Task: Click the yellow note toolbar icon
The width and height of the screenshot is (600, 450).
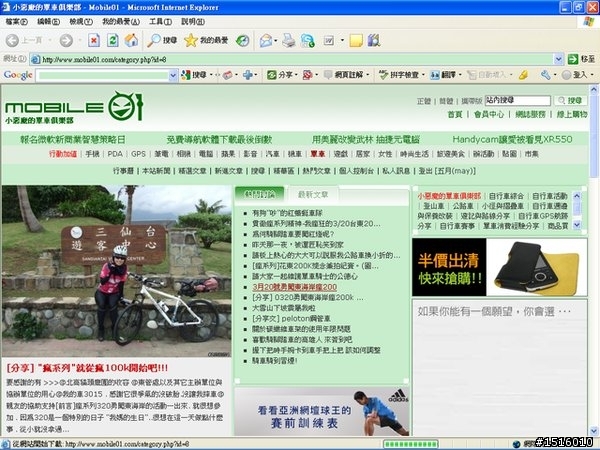Action: click(x=356, y=40)
